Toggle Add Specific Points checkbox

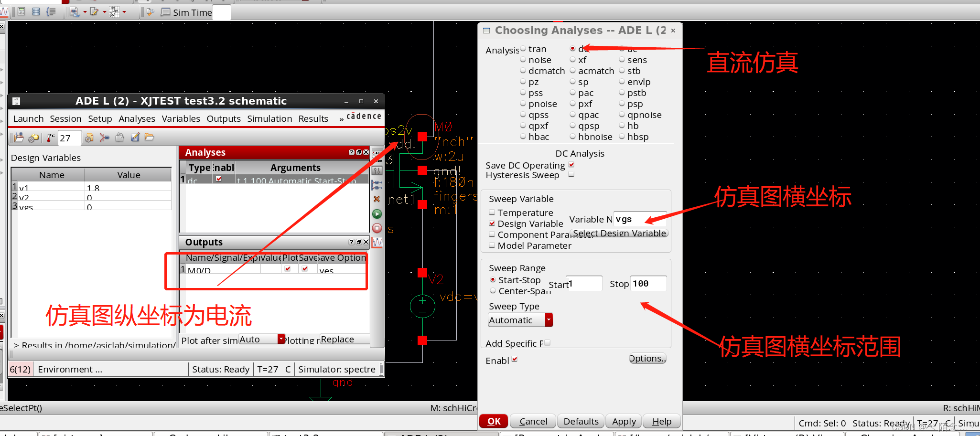pos(548,342)
